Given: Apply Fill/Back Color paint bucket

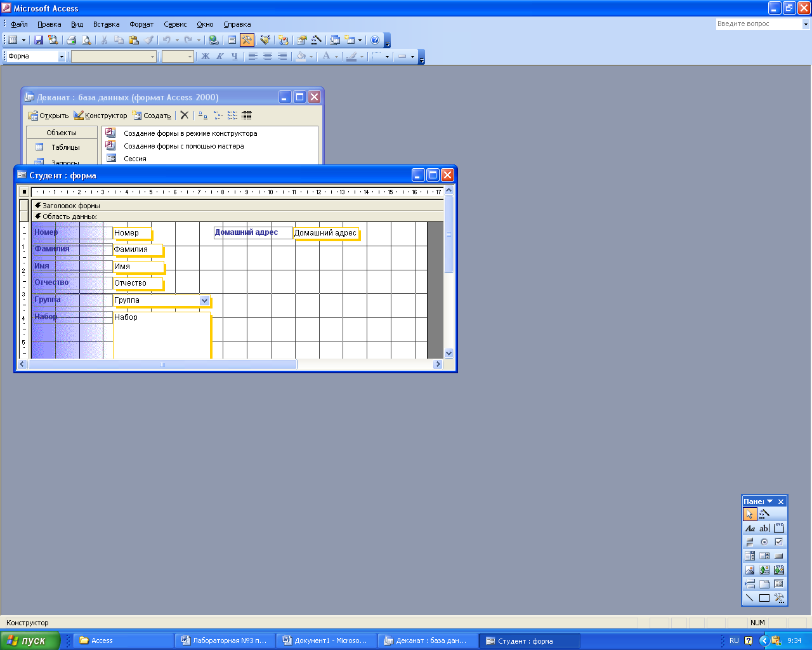Looking at the screenshot, I should click(301, 56).
